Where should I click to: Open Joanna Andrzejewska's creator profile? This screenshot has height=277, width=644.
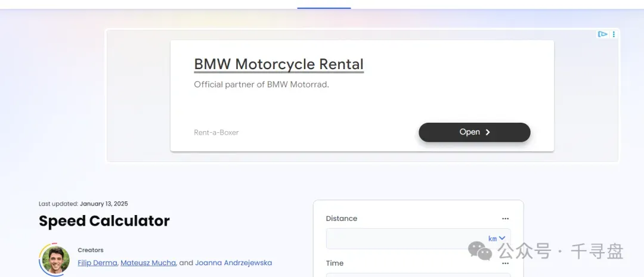(x=233, y=263)
